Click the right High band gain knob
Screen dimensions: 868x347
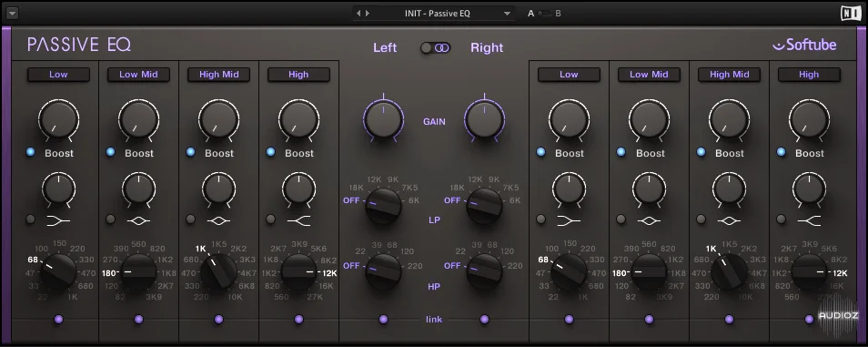coord(809,119)
